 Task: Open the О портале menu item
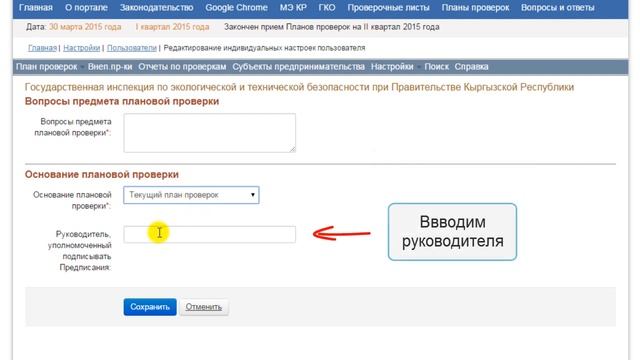point(86,8)
